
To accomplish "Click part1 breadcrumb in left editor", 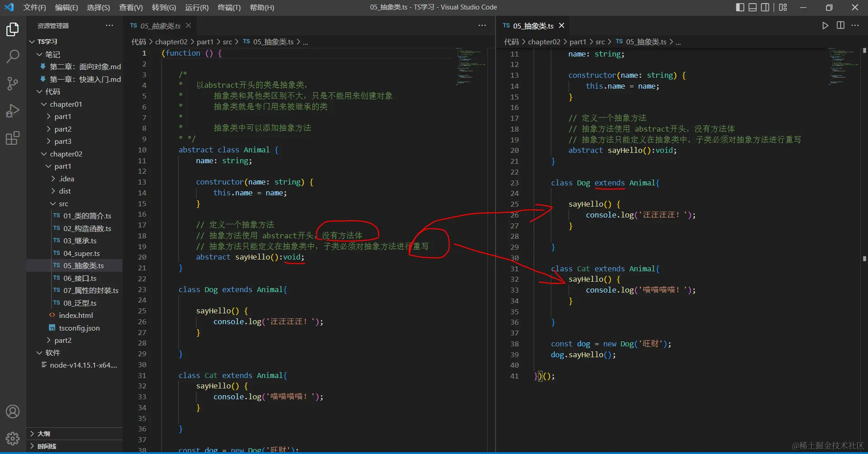I will pos(205,42).
